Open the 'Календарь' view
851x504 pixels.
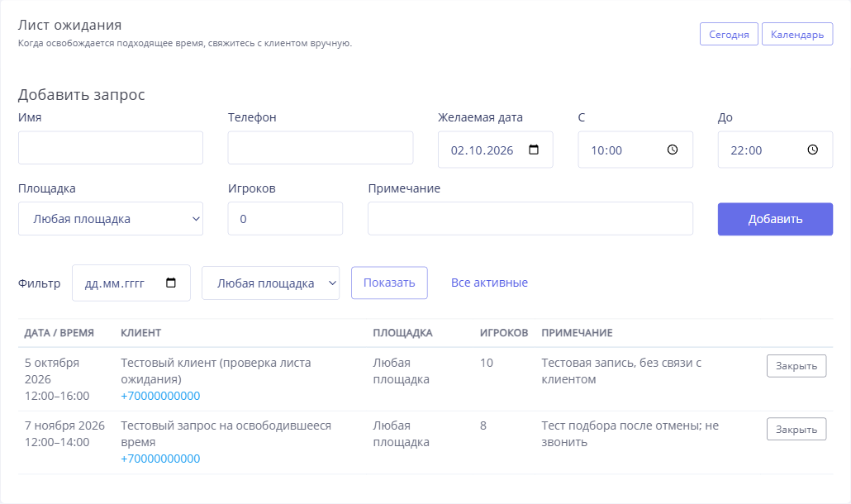pos(797,34)
